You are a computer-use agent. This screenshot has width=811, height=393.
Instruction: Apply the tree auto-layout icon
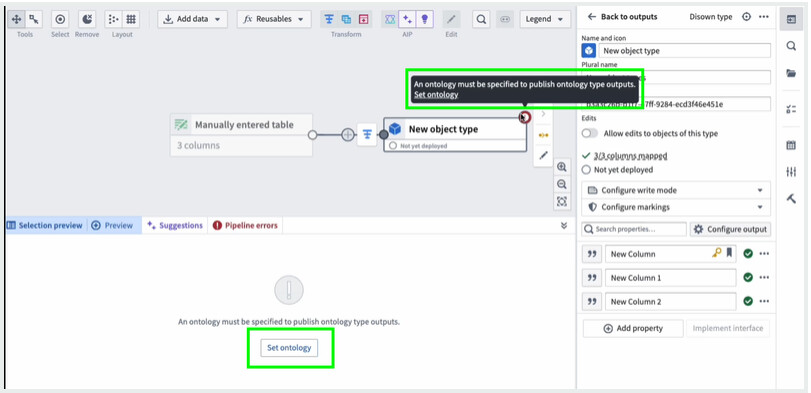click(x=113, y=19)
